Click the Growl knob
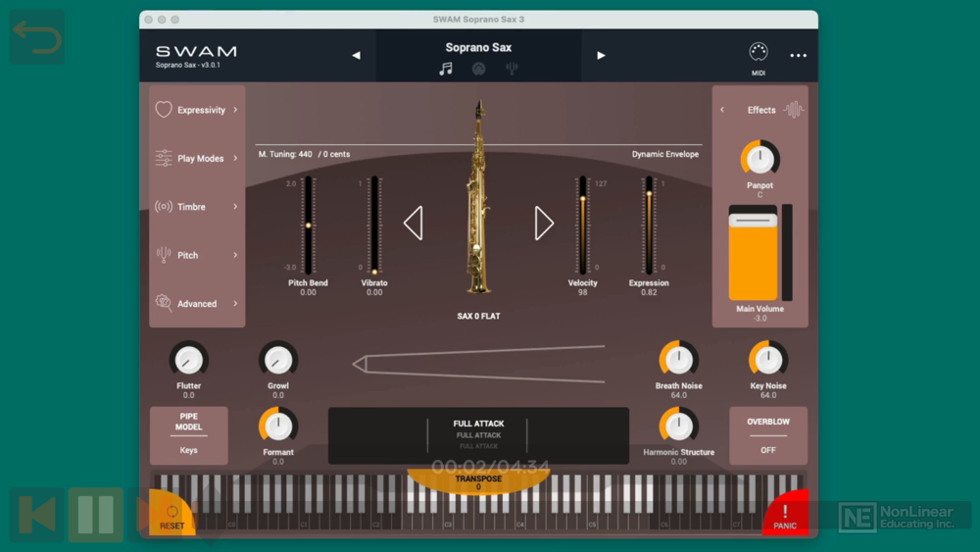 (278, 360)
